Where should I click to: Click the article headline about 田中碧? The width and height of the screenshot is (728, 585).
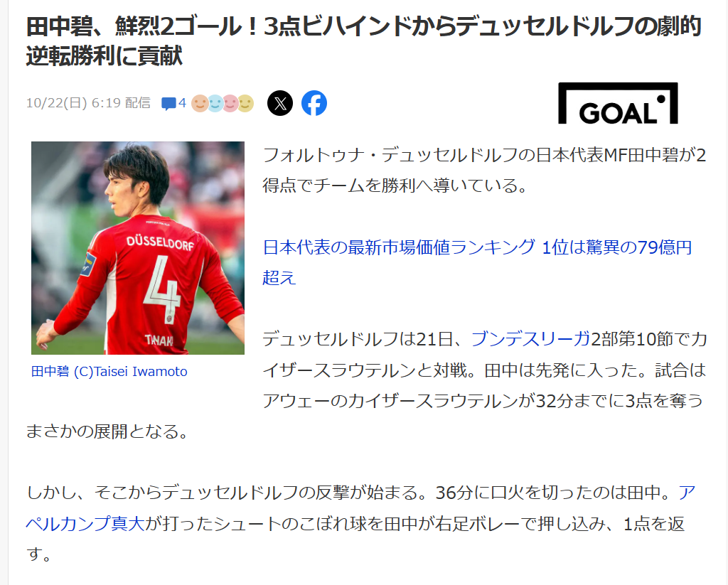point(363,41)
